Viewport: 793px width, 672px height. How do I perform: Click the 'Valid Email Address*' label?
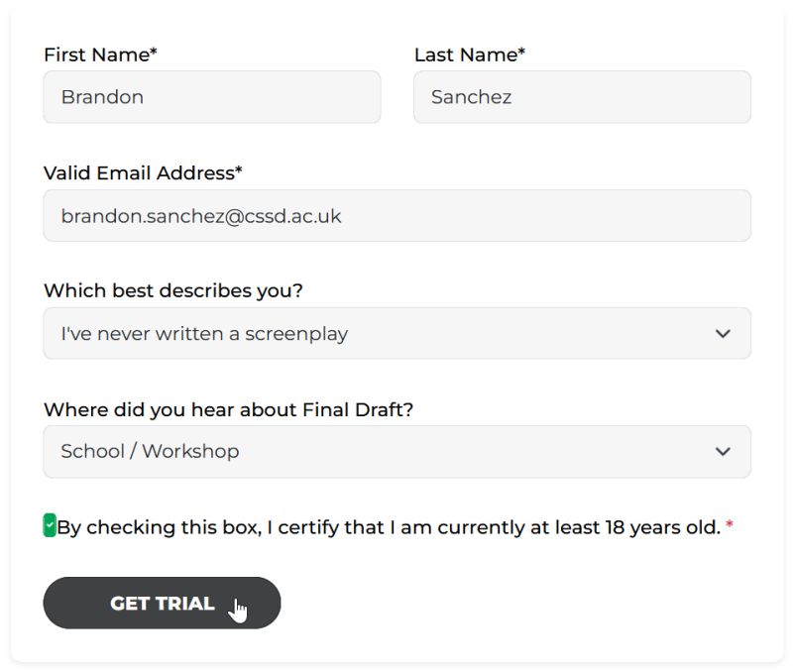pyautogui.click(x=143, y=172)
